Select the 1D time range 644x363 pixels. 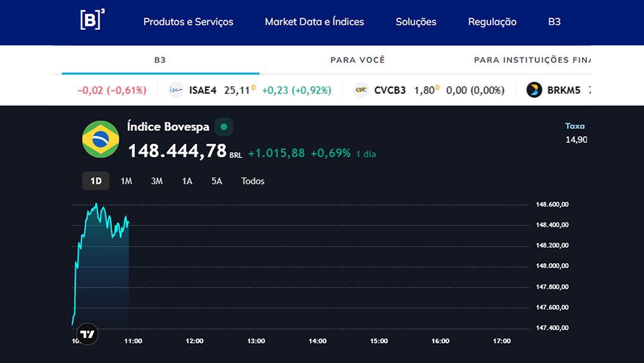(96, 181)
